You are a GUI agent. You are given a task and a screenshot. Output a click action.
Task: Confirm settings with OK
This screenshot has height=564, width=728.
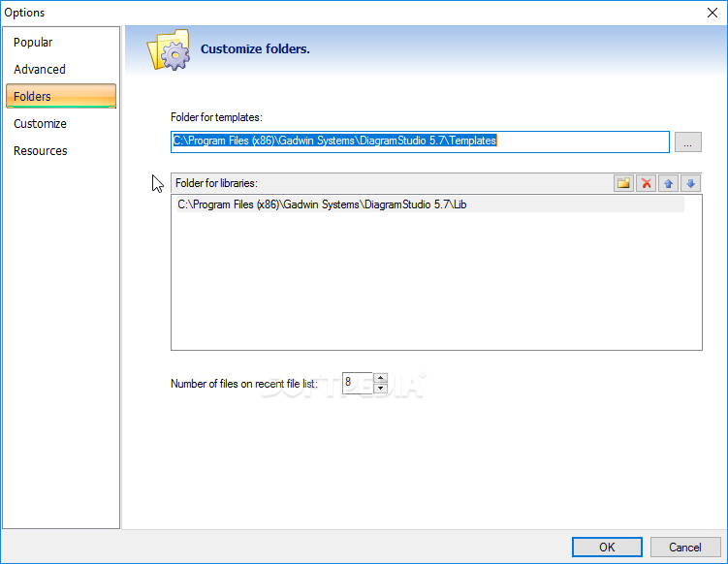(607, 548)
